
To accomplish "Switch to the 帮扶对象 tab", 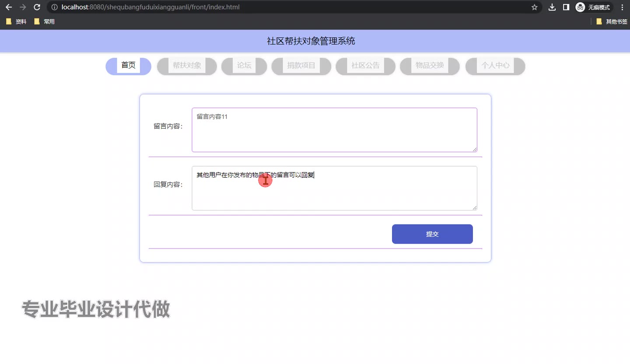I will click(x=187, y=66).
